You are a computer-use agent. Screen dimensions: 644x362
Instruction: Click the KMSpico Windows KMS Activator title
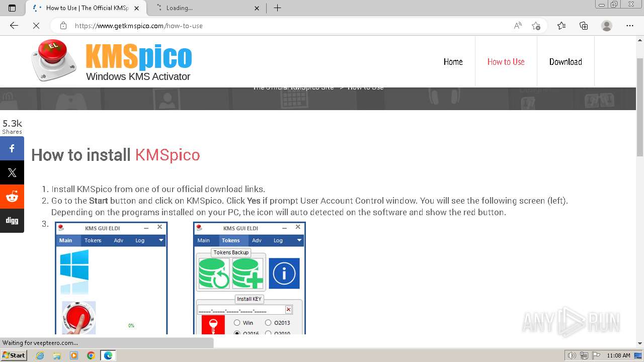(x=138, y=62)
